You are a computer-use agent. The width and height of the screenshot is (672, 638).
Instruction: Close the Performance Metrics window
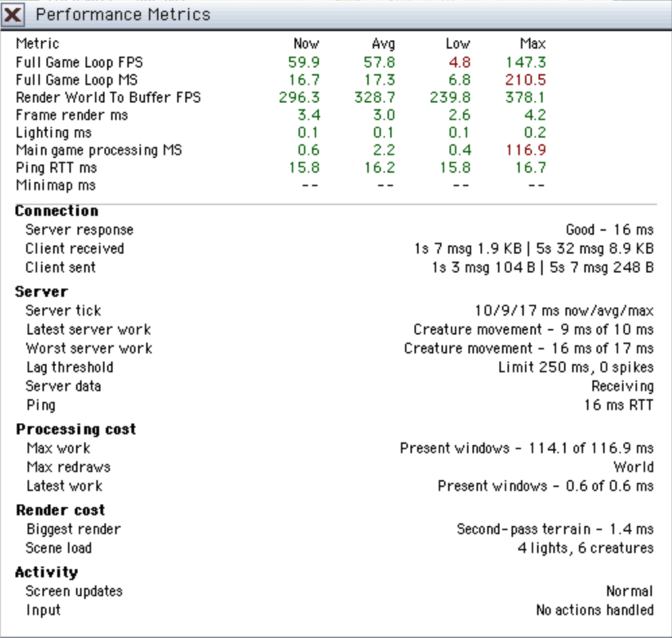click(12, 15)
